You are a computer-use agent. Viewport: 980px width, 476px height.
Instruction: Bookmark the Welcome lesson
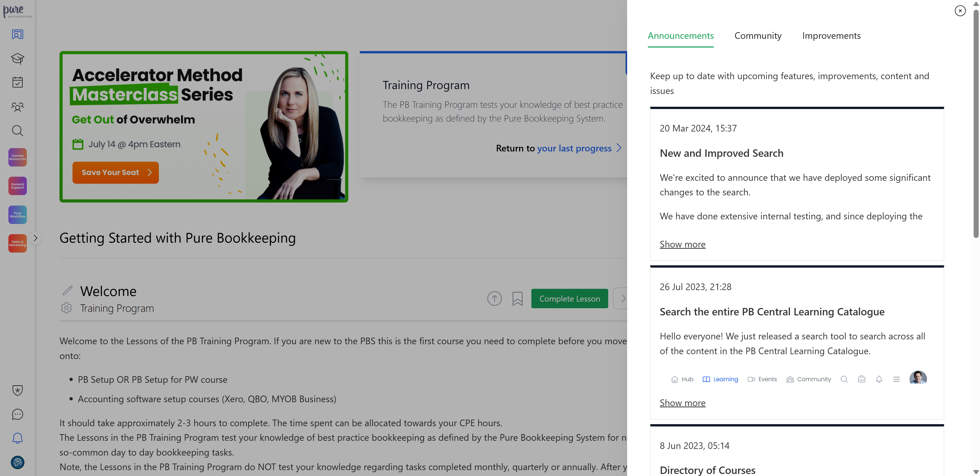517,299
